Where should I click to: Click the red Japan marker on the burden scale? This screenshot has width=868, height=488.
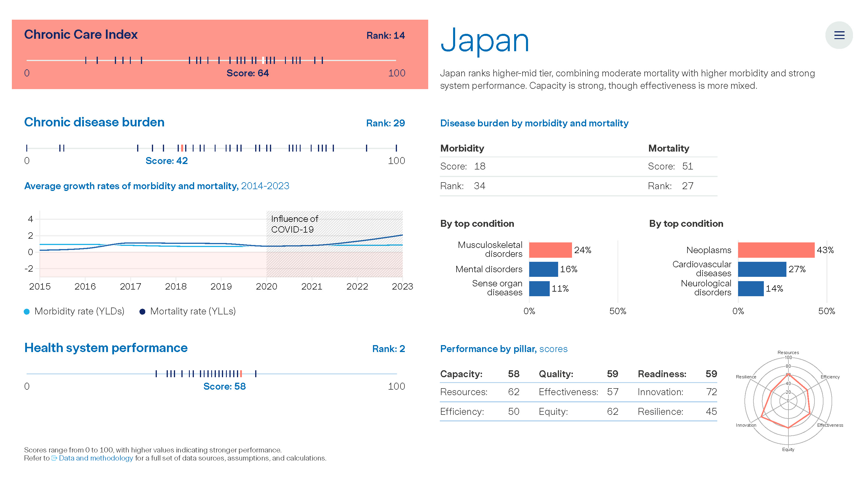(182, 148)
